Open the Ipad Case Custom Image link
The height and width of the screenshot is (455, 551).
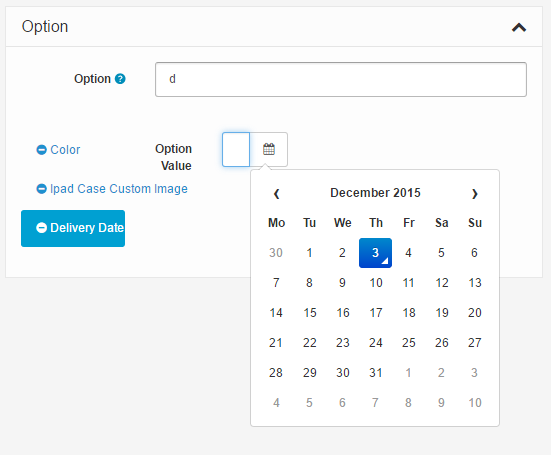(119, 189)
